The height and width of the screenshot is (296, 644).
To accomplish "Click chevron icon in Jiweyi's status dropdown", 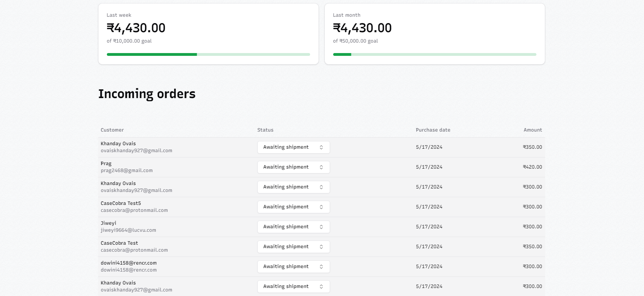I will (x=321, y=227).
